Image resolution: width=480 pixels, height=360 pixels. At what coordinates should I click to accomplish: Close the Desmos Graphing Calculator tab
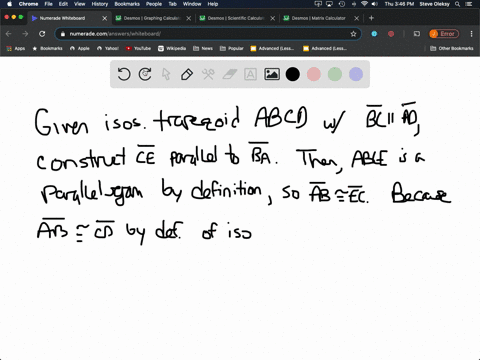[189, 18]
